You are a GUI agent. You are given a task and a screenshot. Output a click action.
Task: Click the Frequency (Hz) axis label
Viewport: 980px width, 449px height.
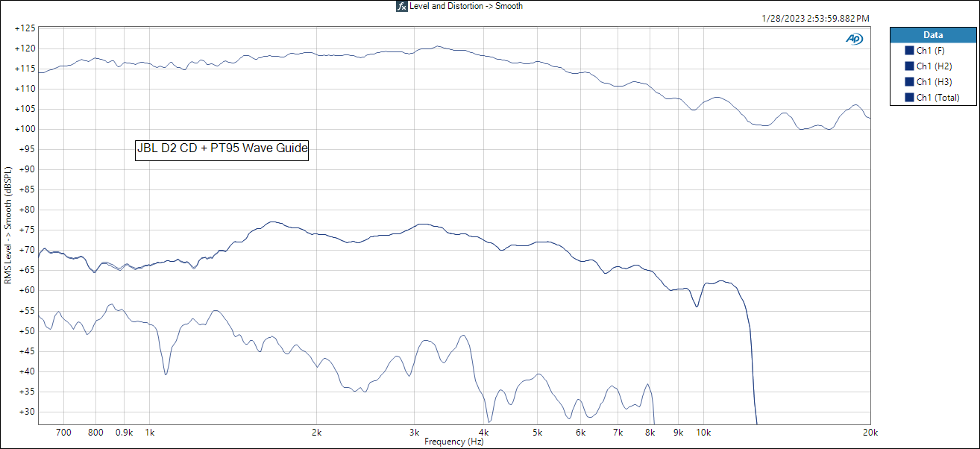(453, 442)
